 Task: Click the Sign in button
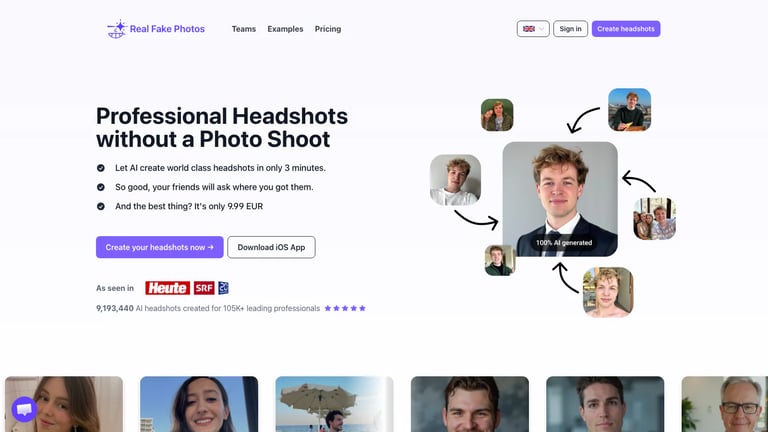point(570,29)
